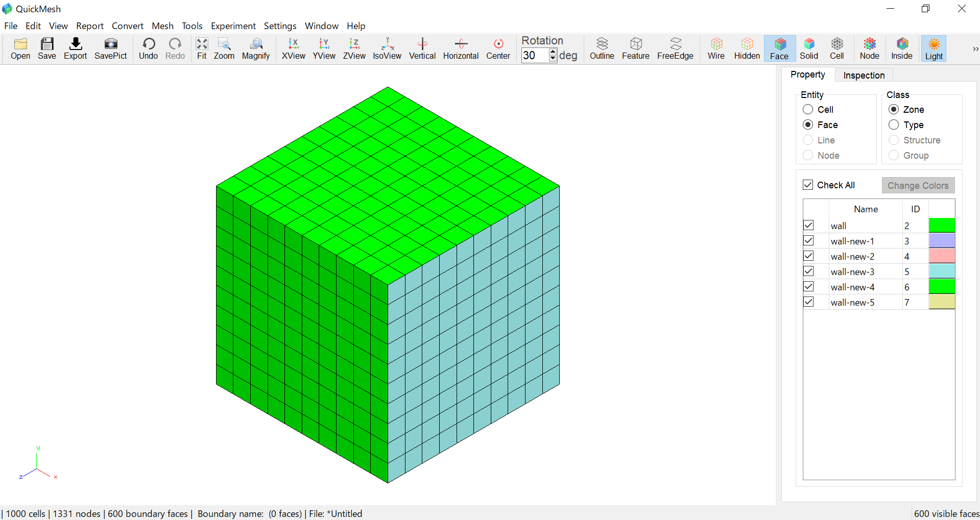This screenshot has height=520, width=980.
Task: Click the yellow swatch for wall-new-5
Action: tap(942, 302)
